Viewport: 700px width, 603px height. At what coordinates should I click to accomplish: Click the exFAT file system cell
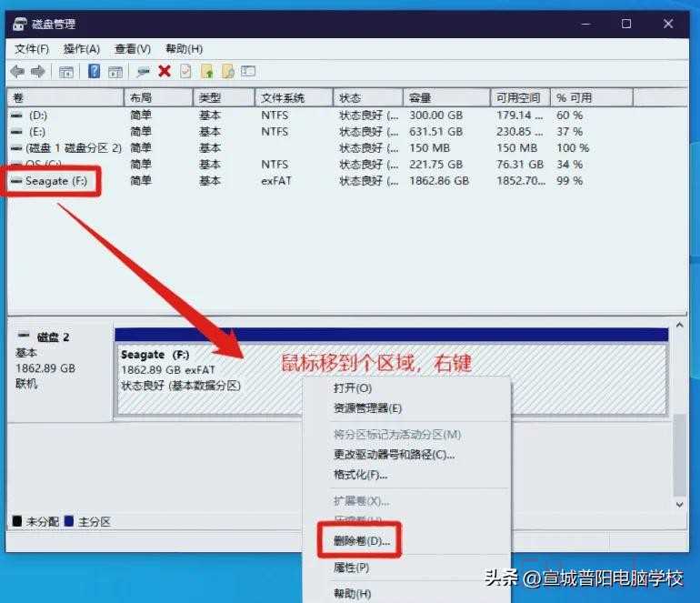[x=276, y=181]
